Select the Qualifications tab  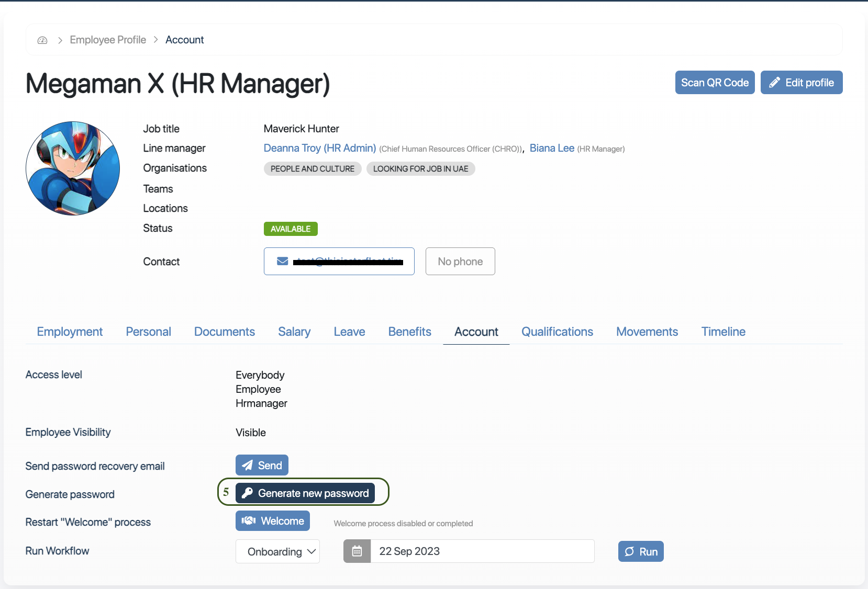(x=557, y=332)
